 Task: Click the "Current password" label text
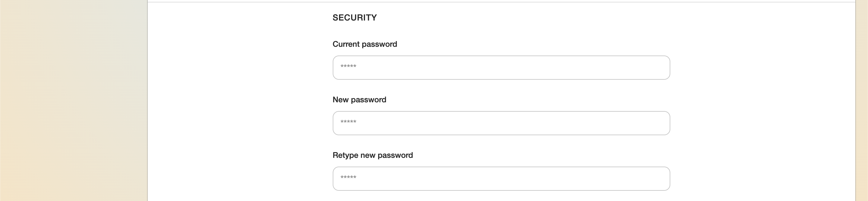365,44
